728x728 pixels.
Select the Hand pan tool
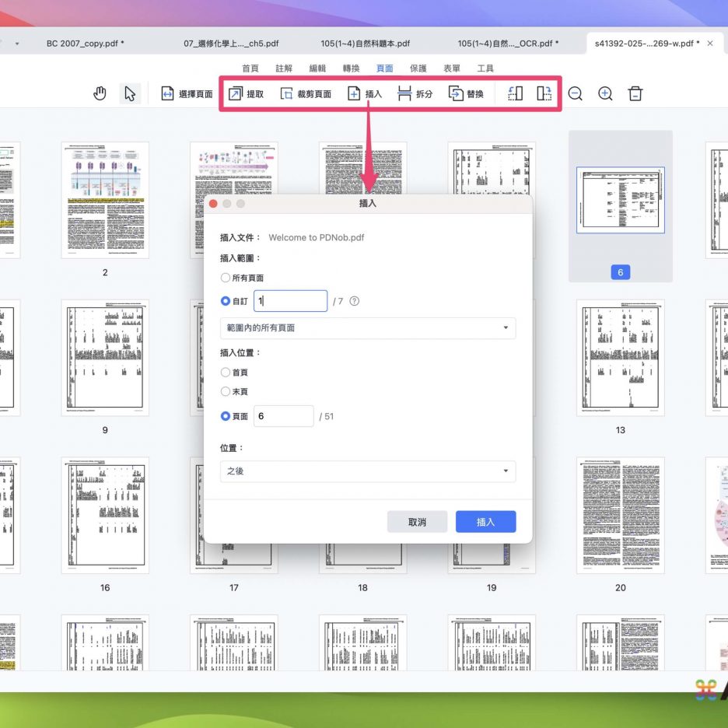coord(100,94)
